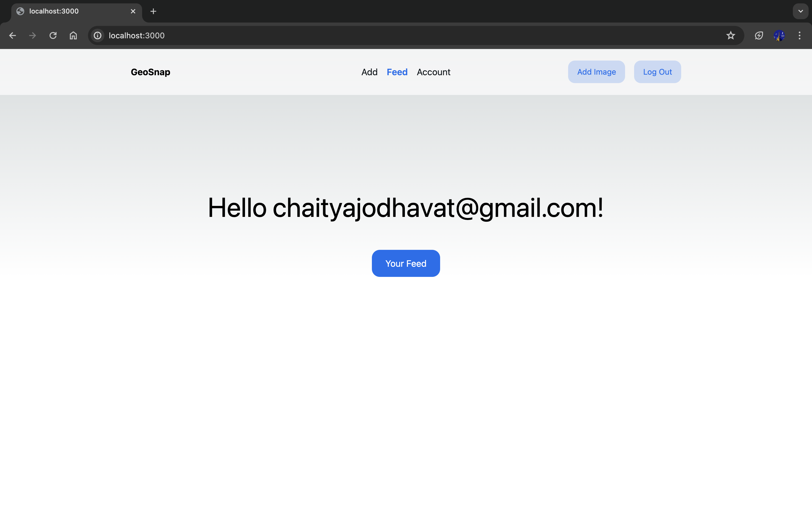The height and width of the screenshot is (507, 812).
Task: Close the localhost:3000 tab
Action: 133,11
